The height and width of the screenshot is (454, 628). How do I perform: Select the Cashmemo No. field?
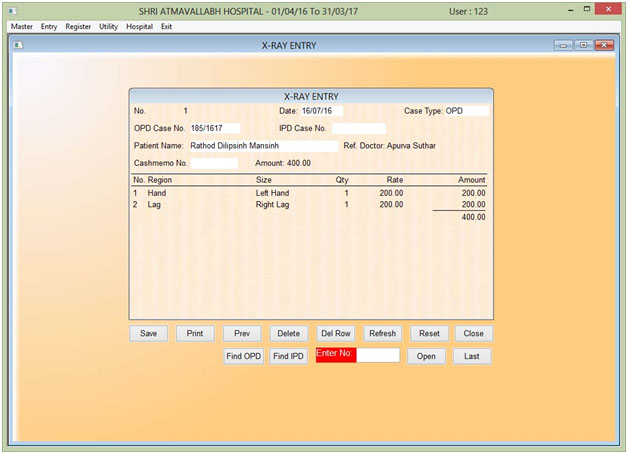click(x=214, y=163)
